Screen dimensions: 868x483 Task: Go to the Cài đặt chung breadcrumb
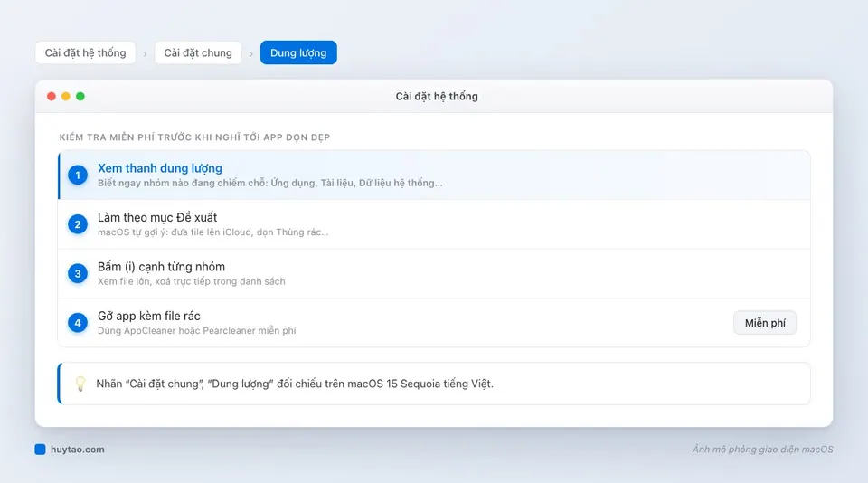[198, 52]
